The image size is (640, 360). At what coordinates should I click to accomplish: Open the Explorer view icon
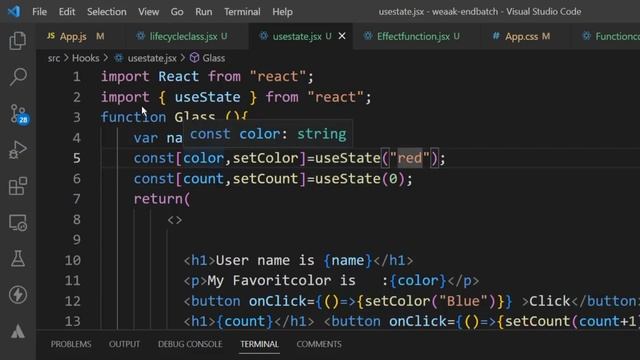[x=18, y=40]
